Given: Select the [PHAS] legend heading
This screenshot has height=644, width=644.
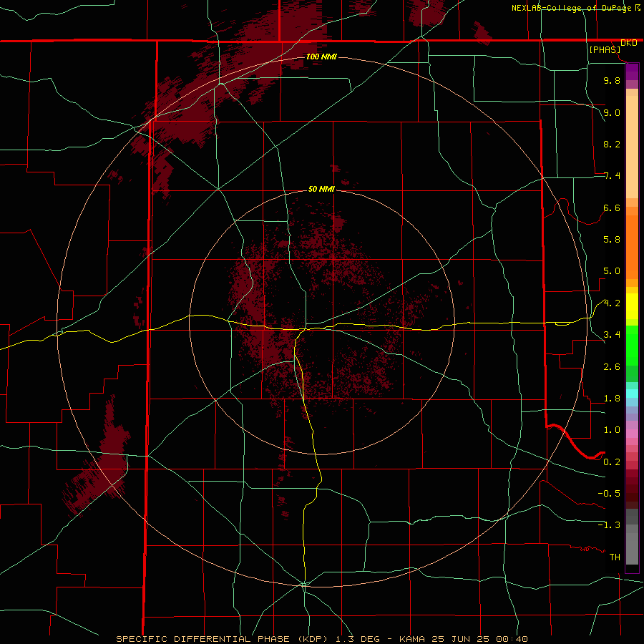Looking at the screenshot, I should [x=605, y=49].
